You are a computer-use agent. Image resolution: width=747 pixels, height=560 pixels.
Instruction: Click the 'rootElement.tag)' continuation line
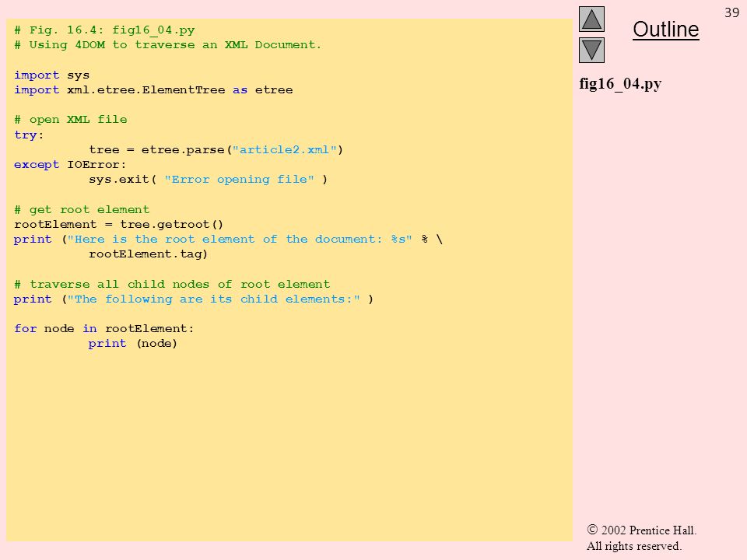[148, 254]
